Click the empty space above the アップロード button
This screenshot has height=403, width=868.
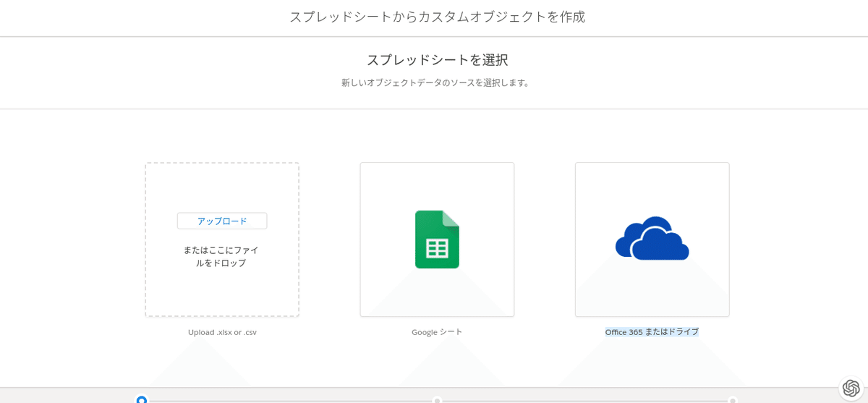click(222, 188)
